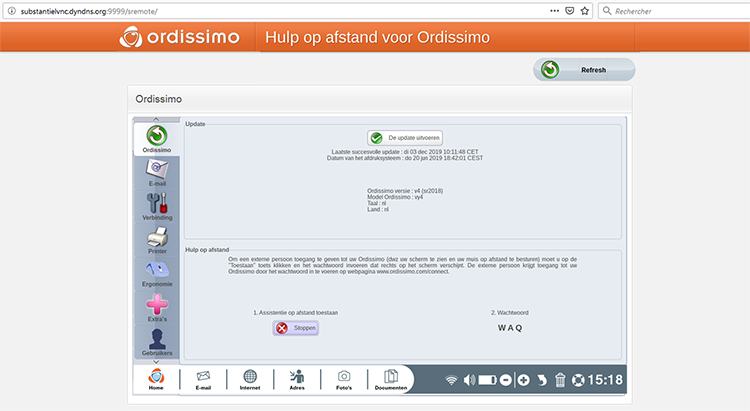Switch to the Internet tab in bottom bar
750x411 pixels.
[249, 379]
